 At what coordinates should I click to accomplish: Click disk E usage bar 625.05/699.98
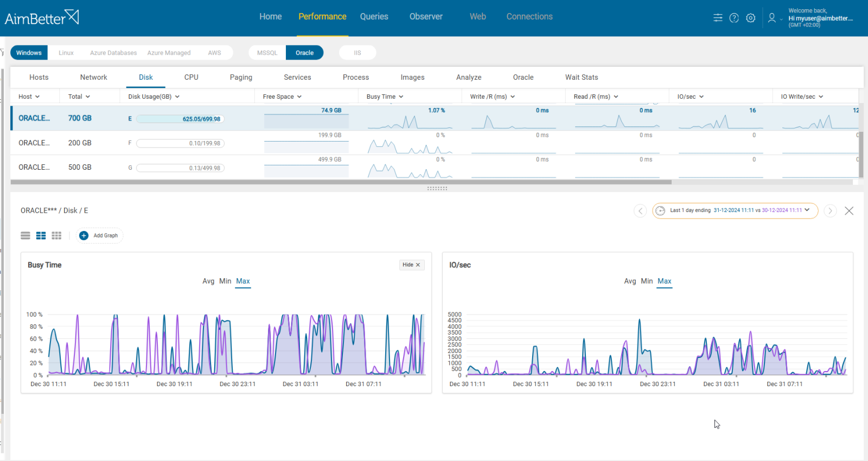pyautogui.click(x=180, y=119)
